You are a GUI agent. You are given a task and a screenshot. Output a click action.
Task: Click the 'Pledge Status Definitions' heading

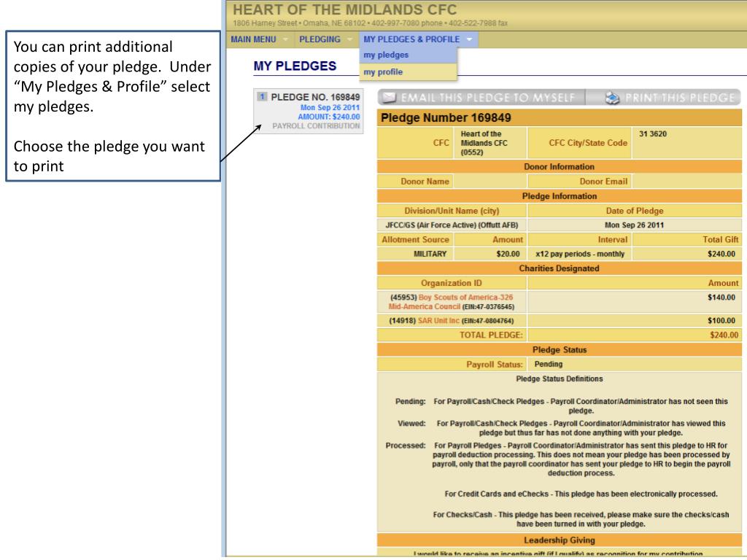(560, 379)
